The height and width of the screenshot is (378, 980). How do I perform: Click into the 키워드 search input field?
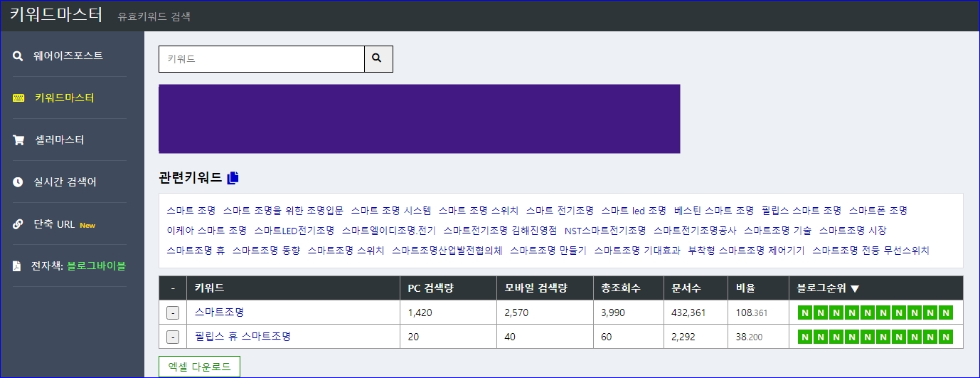coord(262,59)
